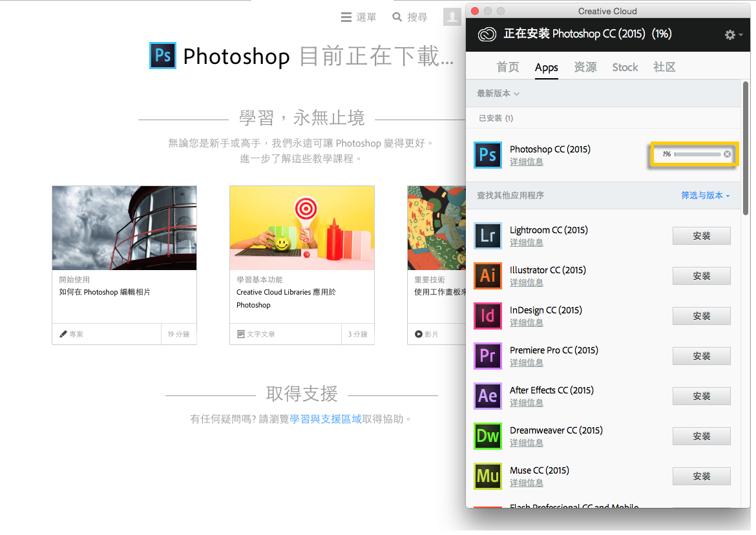
Task: Open 详细信息 link under Dreamweaver CC (2015)
Action: [x=527, y=443]
